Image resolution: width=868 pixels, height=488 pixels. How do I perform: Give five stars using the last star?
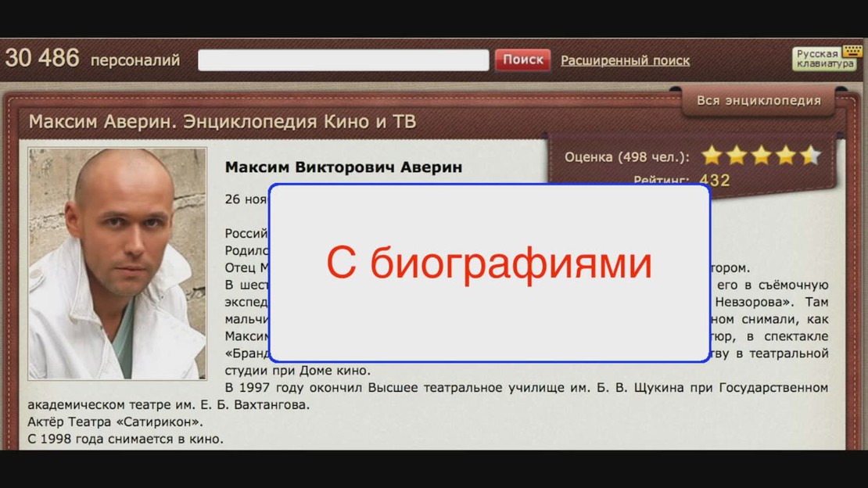click(810, 156)
